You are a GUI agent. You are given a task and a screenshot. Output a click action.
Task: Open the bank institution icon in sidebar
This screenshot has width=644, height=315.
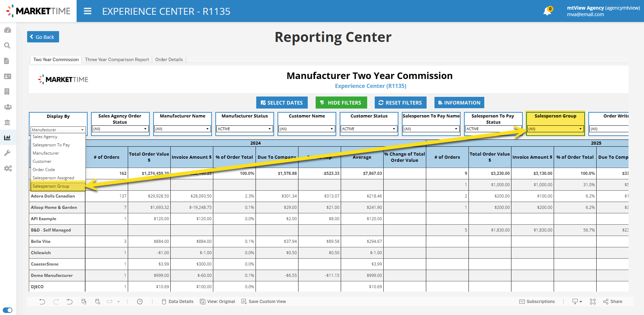7,122
